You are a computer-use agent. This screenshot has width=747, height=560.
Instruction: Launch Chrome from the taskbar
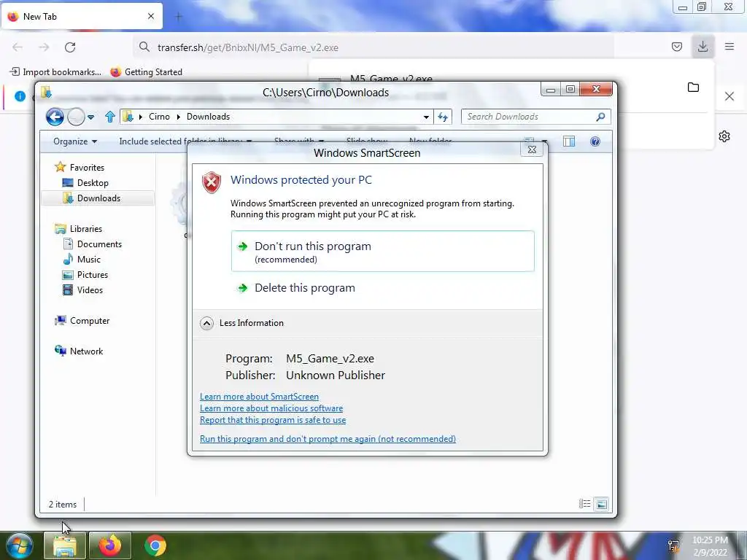(155, 545)
